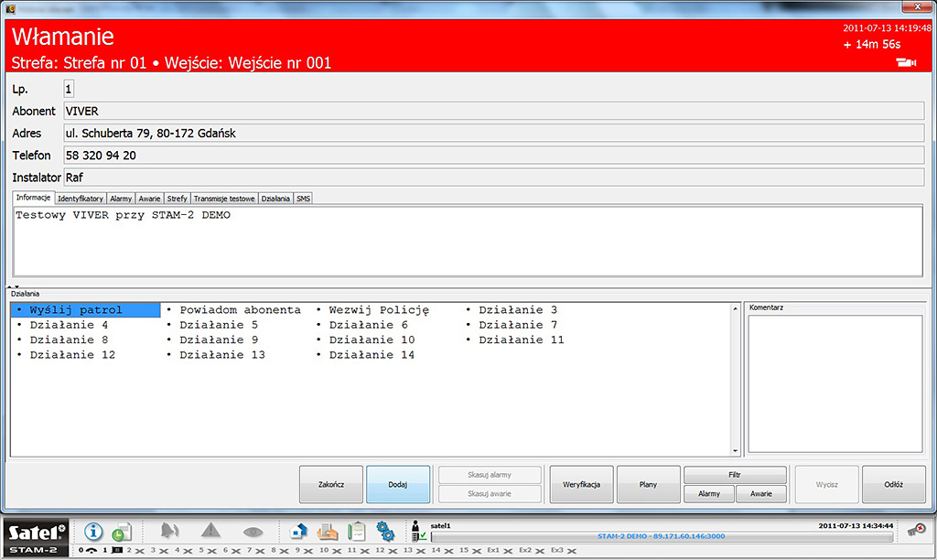Screen dimensions: 937x560
Task: Open the clock document icon in toolbar
Action: click(122, 532)
